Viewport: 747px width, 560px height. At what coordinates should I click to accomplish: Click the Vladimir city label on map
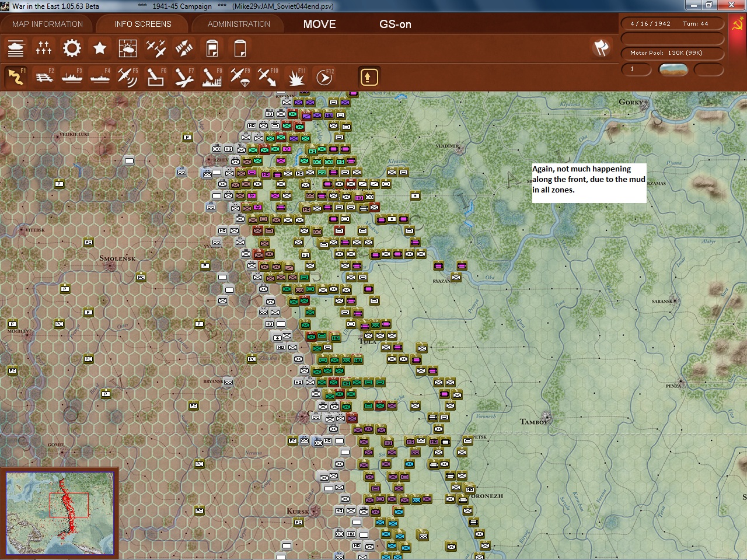(448, 145)
